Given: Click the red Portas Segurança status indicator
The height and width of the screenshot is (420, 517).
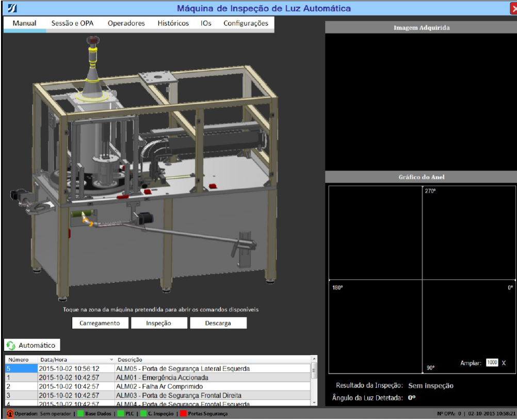Looking at the screenshot, I should click(x=183, y=414).
